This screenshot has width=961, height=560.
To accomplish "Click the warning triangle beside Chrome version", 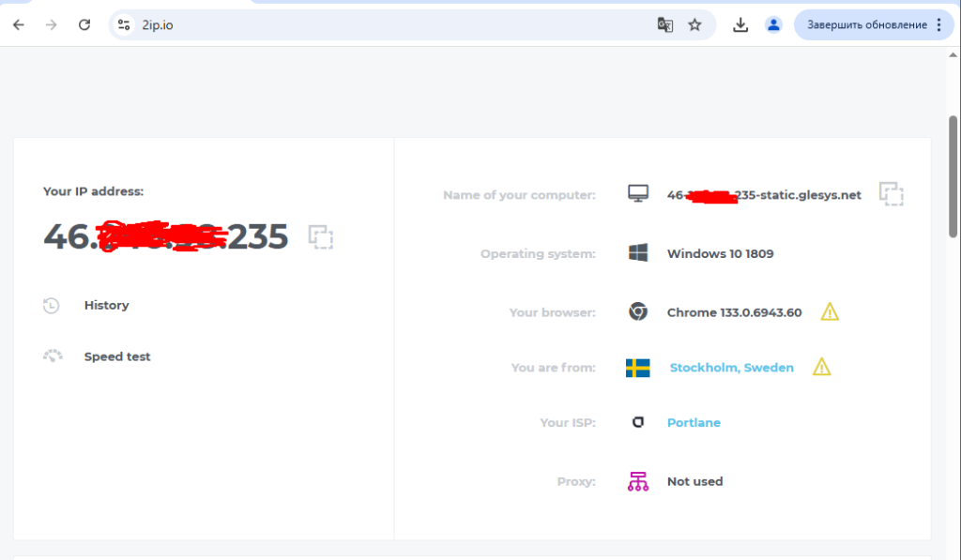I will pos(830,311).
